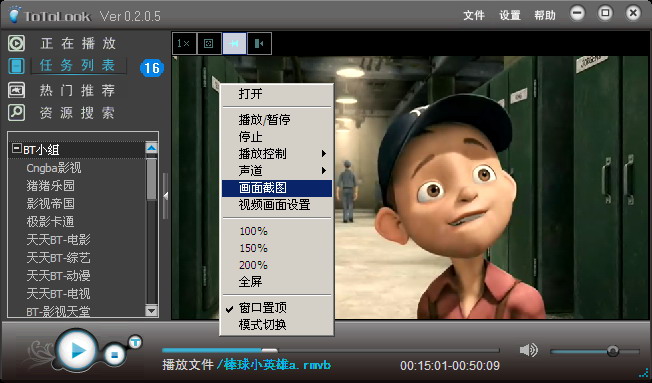Open the 设置 menu in title bar
The image size is (652, 383).
[510, 15]
